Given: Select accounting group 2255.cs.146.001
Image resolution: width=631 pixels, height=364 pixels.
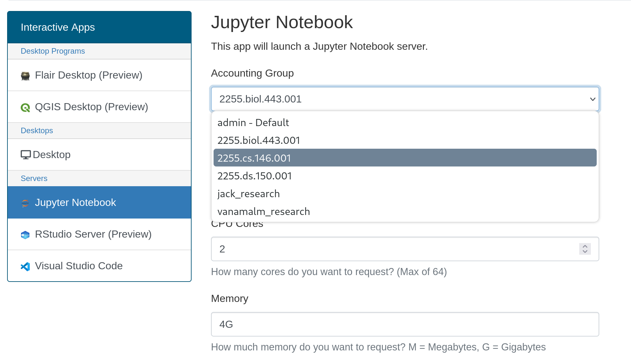Looking at the screenshot, I should tap(253, 158).
